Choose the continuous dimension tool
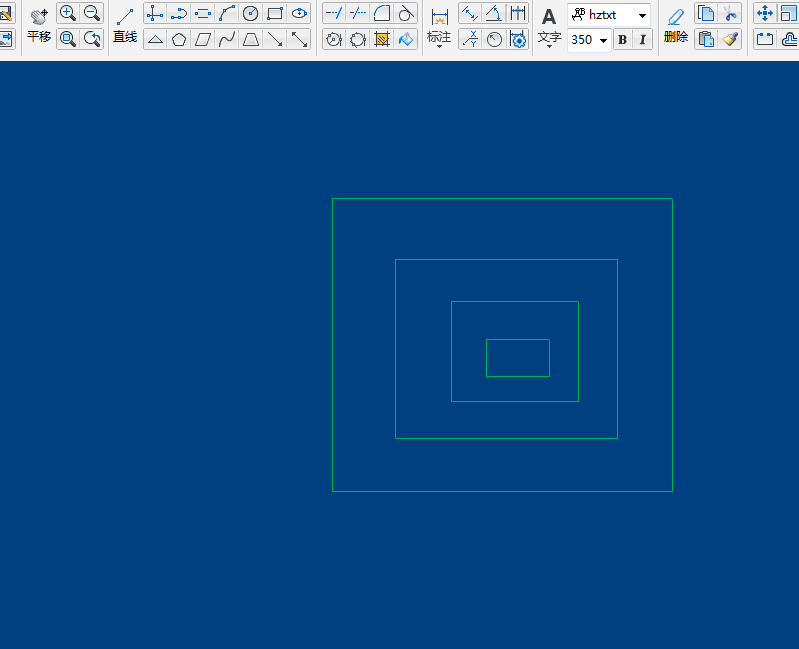The image size is (799, 649). (x=518, y=14)
